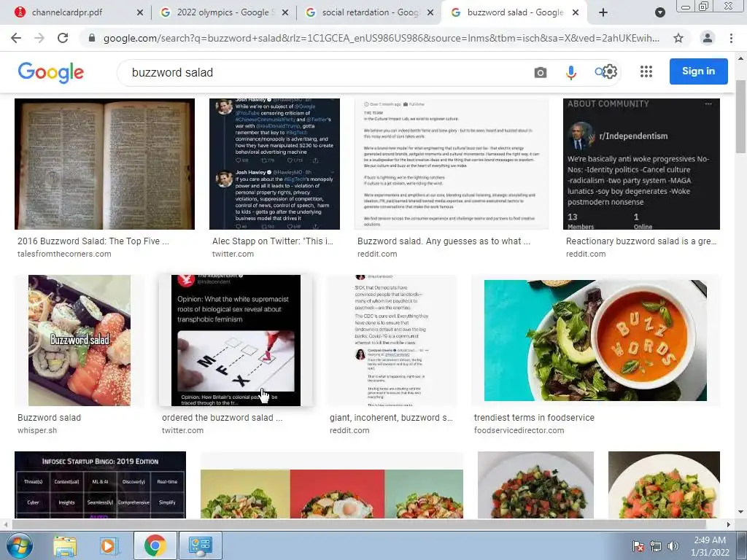The width and height of the screenshot is (747, 560).
Task: Close the buzzword salad tab
Action: point(576,13)
